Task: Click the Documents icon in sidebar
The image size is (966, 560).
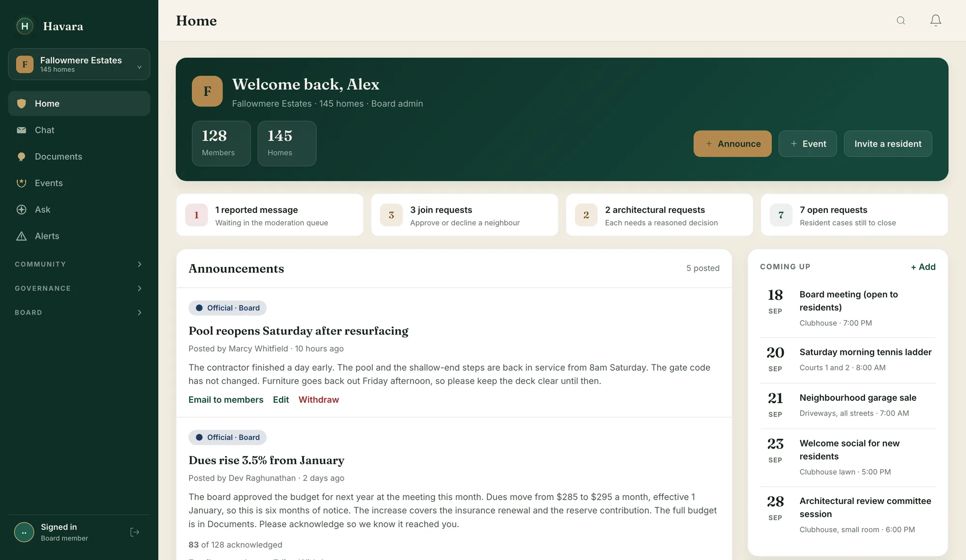Action: click(21, 156)
